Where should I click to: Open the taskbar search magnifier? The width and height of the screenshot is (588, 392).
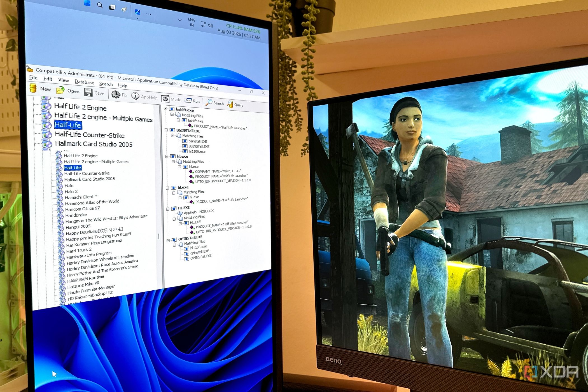[100, 5]
